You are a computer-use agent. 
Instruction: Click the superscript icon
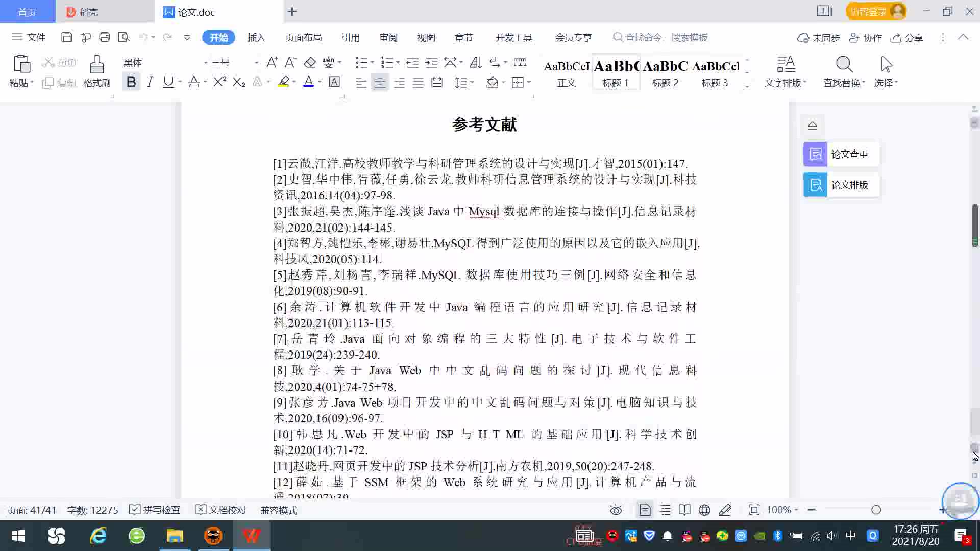click(x=219, y=82)
